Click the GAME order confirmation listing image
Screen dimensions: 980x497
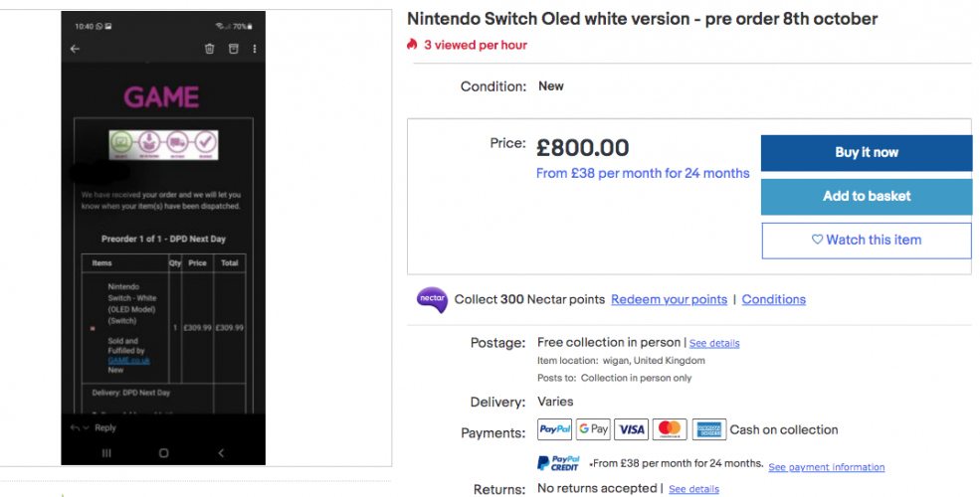tap(163, 238)
